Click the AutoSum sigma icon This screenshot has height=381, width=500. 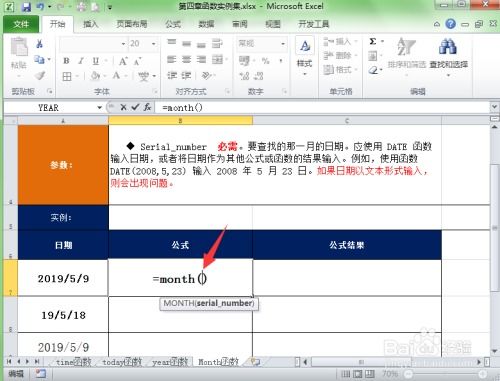pyautogui.click(x=373, y=41)
